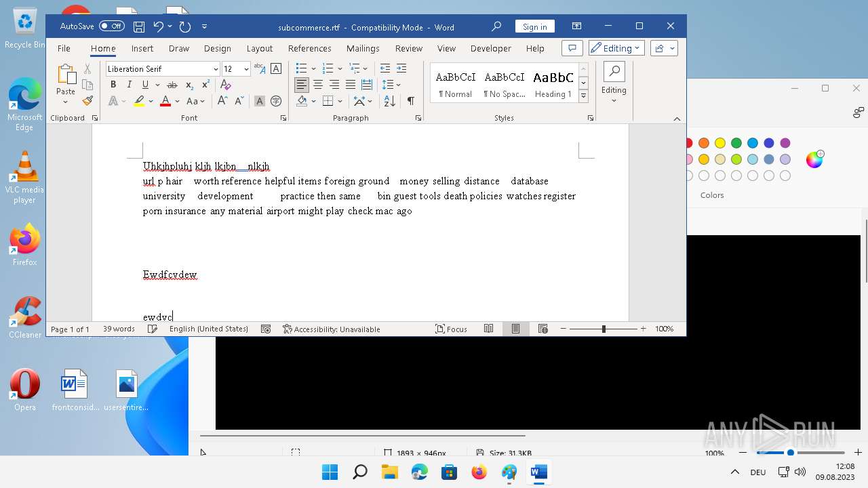This screenshot has height=488, width=868.
Task: Increase font size with Grow Font
Action: pyautogui.click(x=222, y=101)
